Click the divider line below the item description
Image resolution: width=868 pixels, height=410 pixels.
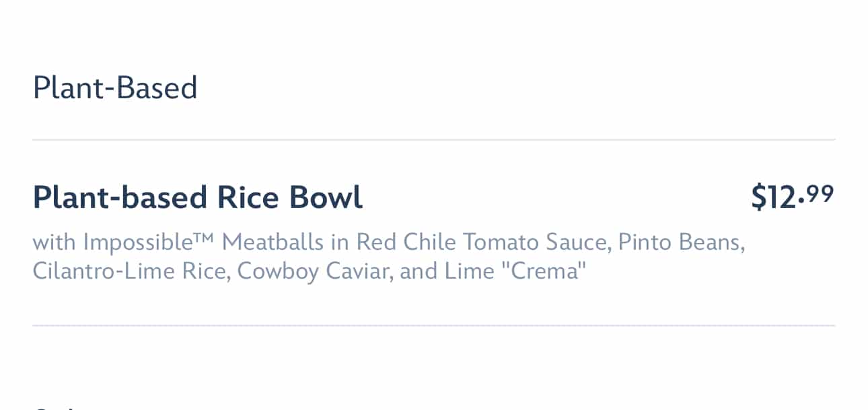434,326
